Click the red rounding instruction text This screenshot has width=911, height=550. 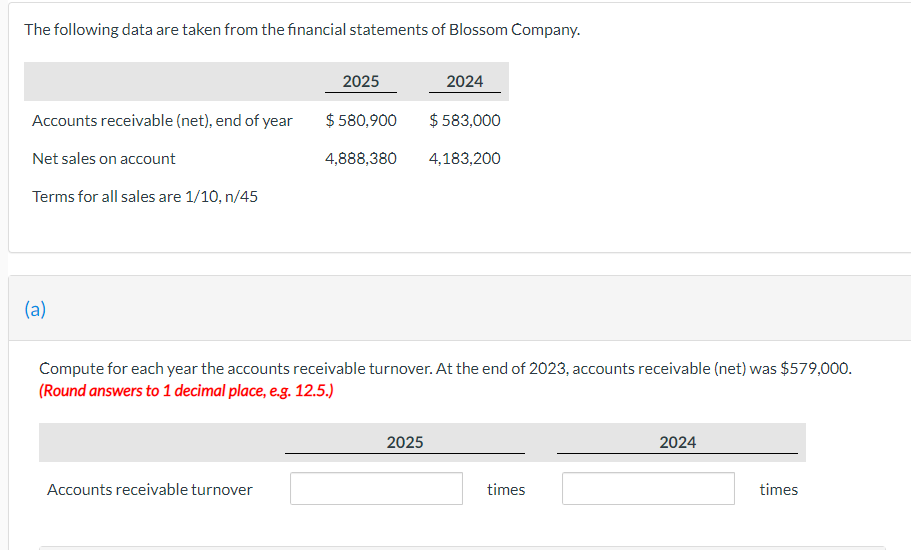(186, 390)
